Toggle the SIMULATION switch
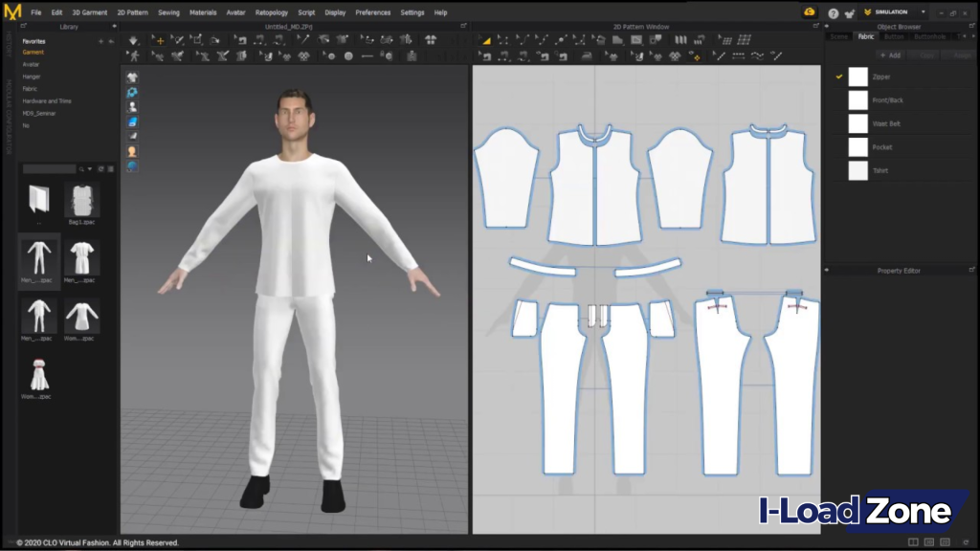Image resolution: width=980 pixels, height=551 pixels. (890, 12)
